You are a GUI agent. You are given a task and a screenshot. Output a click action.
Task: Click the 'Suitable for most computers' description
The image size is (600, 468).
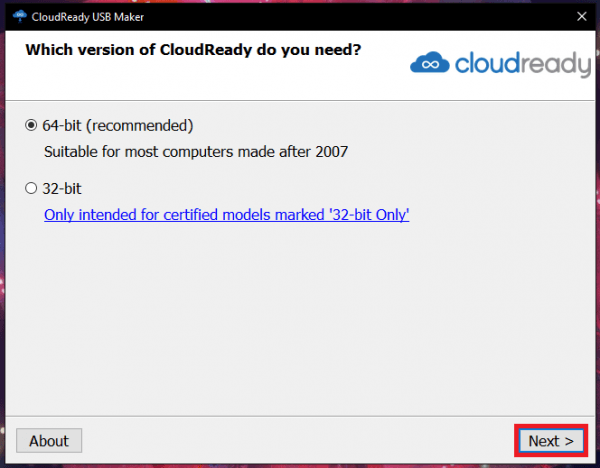coord(196,152)
